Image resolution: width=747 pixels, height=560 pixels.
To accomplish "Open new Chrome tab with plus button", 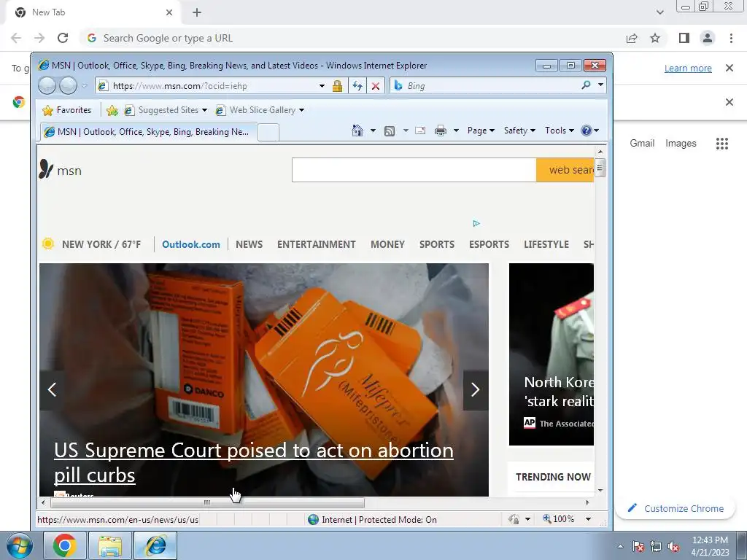I will (x=197, y=13).
